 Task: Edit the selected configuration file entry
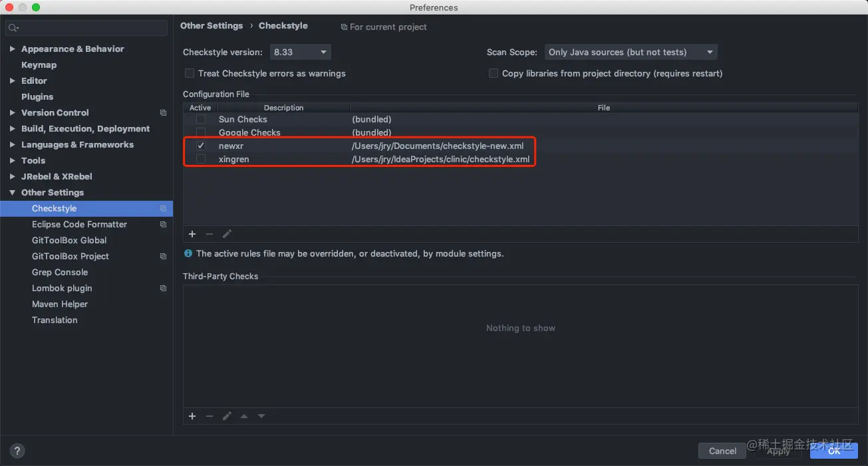(x=227, y=234)
